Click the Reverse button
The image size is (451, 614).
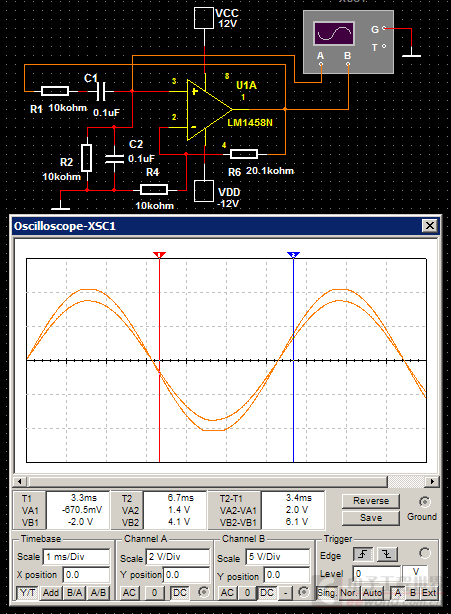pos(371,501)
